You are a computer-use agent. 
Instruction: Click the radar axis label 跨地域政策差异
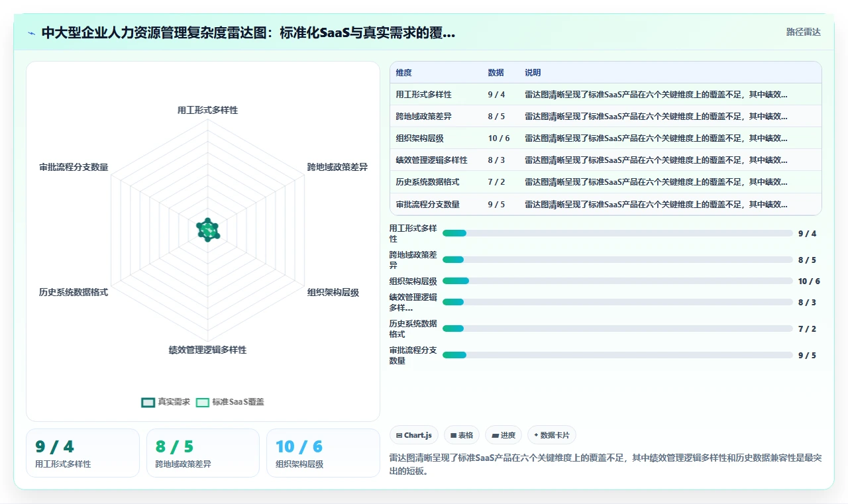(x=337, y=168)
